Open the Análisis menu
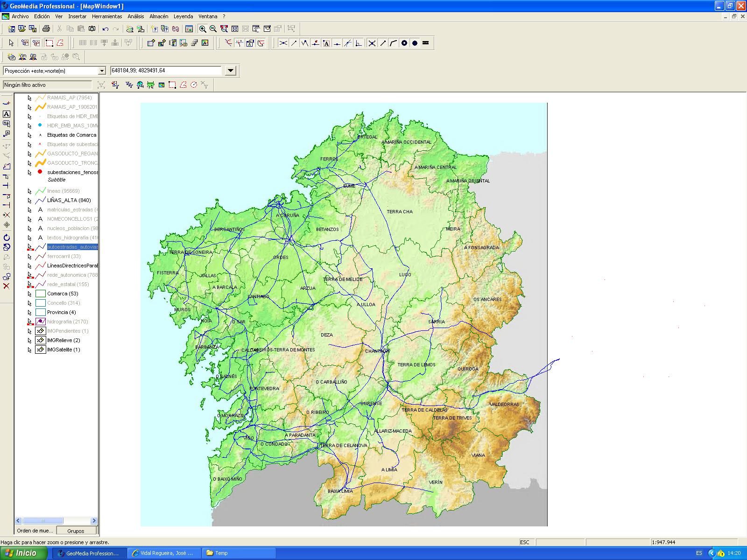 (136, 16)
